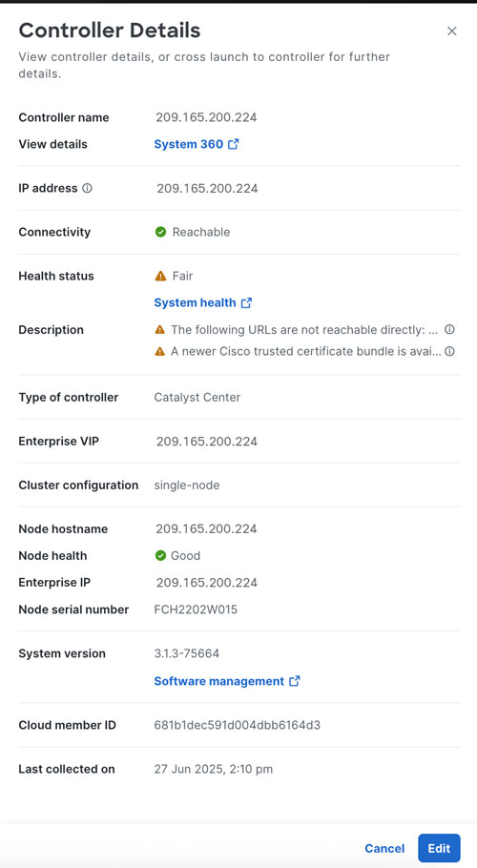This screenshot has height=868, width=477.
Task: Click the truncated trusted certificate bundle message
Action: (x=305, y=352)
